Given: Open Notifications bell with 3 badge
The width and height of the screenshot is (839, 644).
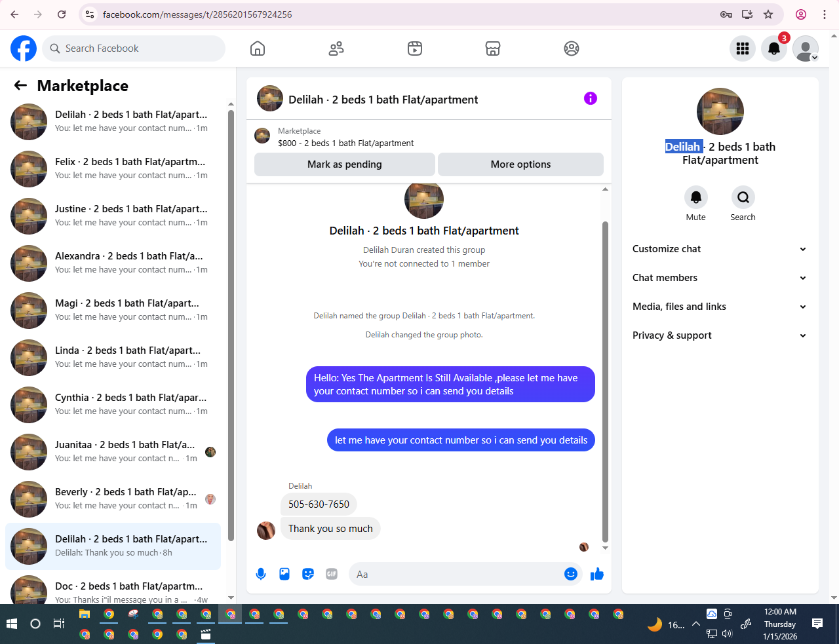Looking at the screenshot, I should click(x=774, y=48).
